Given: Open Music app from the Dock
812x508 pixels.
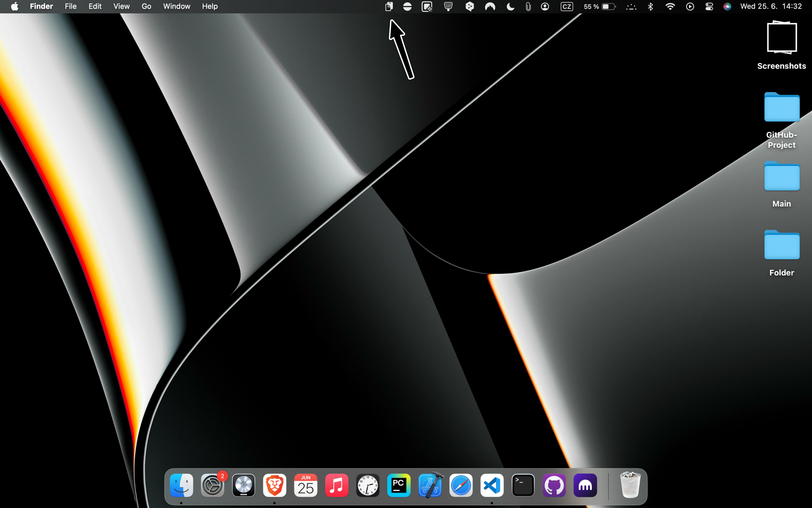Looking at the screenshot, I should (337, 485).
